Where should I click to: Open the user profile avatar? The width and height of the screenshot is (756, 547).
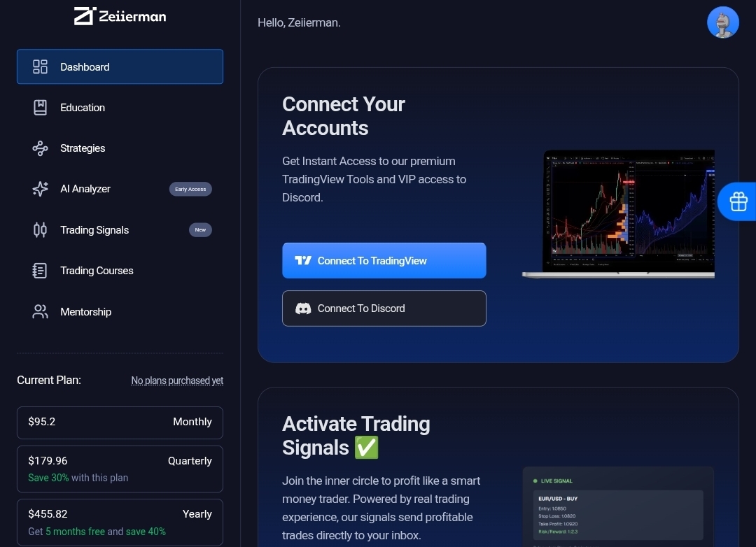[723, 22]
